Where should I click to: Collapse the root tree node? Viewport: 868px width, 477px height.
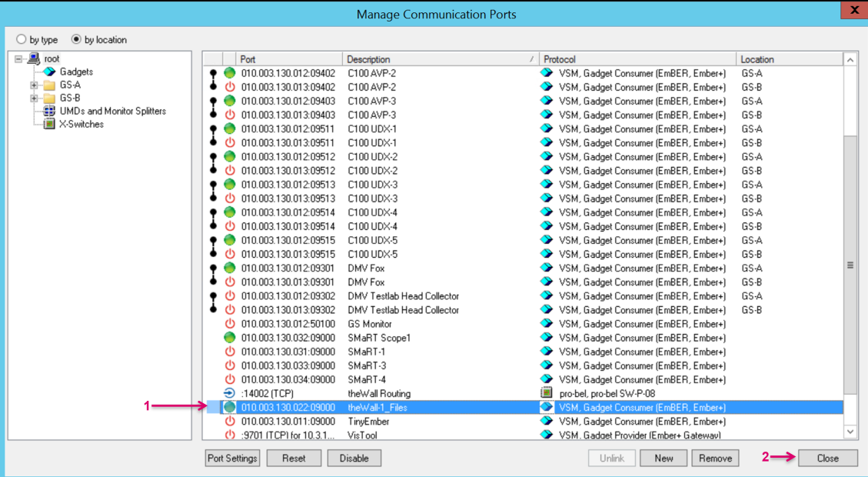coord(18,58)
